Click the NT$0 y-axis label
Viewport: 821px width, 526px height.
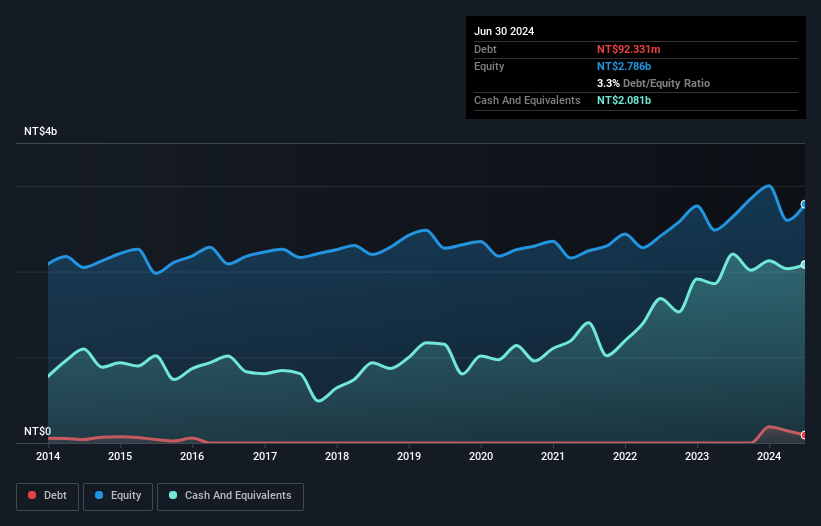(x=38, y=431)
